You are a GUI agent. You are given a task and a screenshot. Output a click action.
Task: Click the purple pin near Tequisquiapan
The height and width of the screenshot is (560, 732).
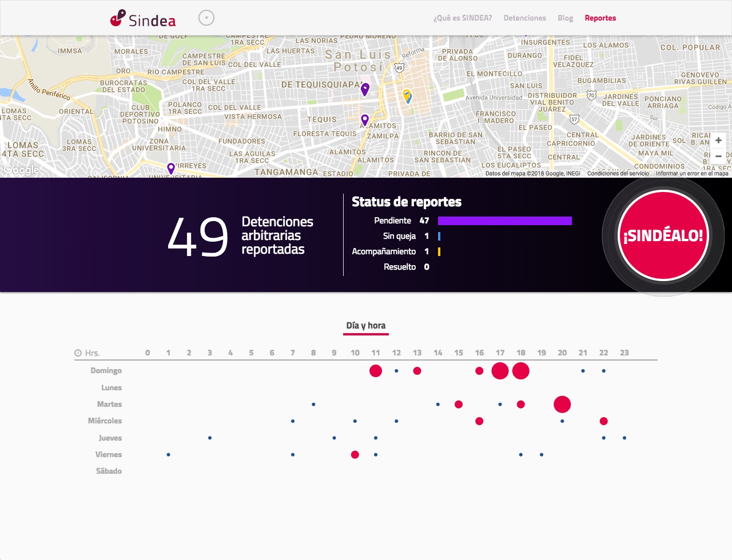coord(365,89)
